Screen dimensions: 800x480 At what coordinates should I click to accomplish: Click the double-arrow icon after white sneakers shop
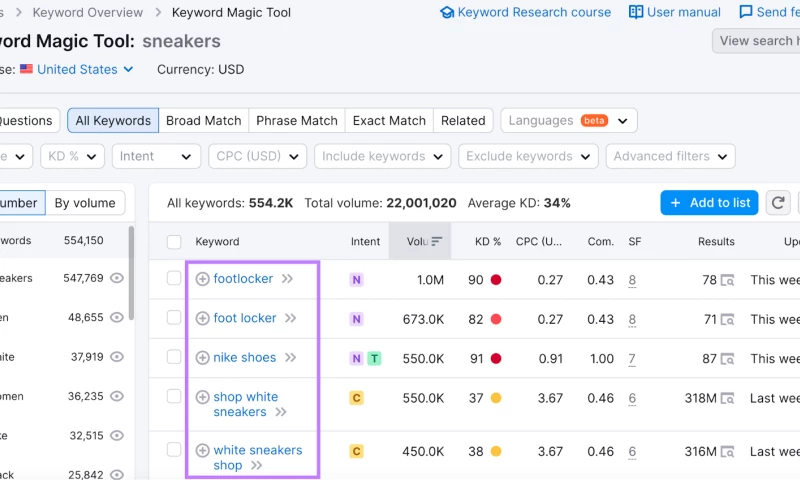click(257, 465)
